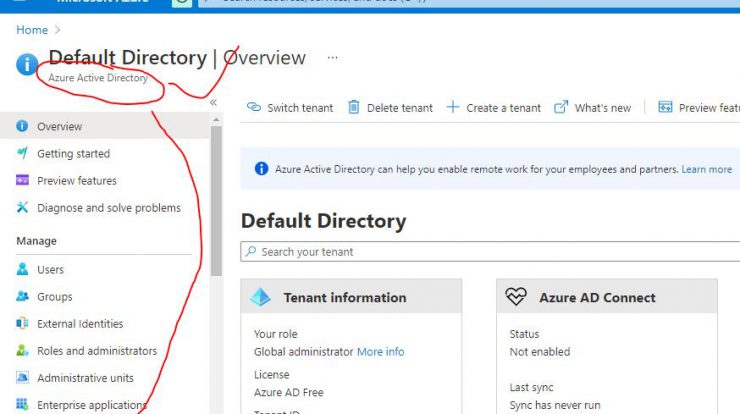Click the Groups people icon
The height and width of the screenshot is (414, 740).
pos(22,296)
